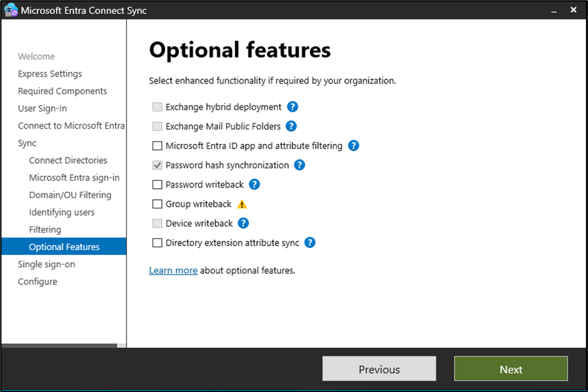Screen dimensions: 588x392
Task: Click the Group writeback warning icon
Action: tap(242, 204)
